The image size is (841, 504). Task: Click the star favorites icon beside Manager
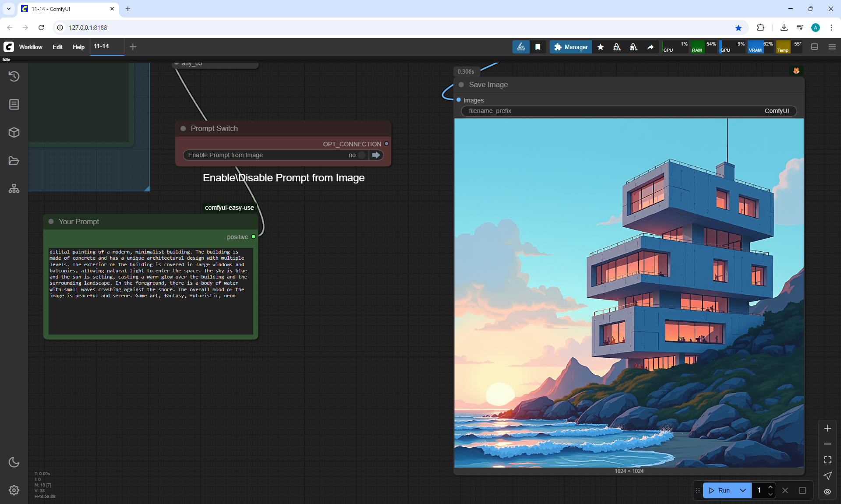coord(601,47)
